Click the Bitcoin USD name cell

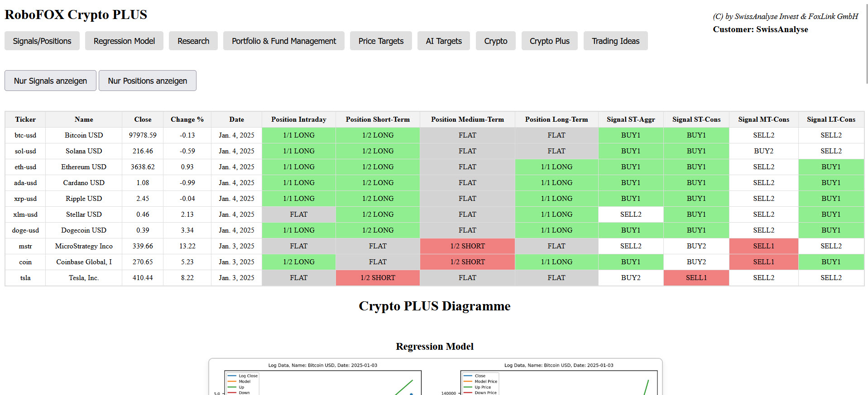point(84,135)
